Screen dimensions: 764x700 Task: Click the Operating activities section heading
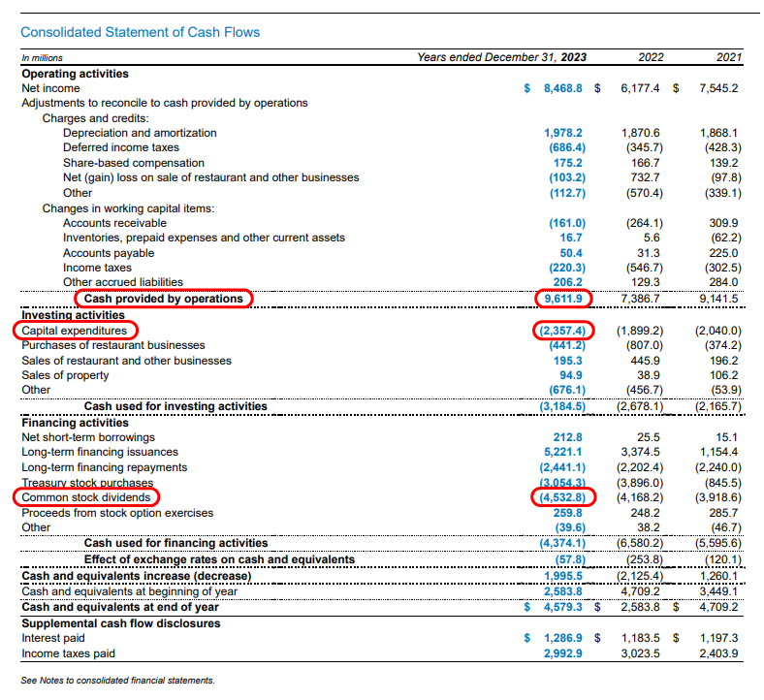point(75,73)
